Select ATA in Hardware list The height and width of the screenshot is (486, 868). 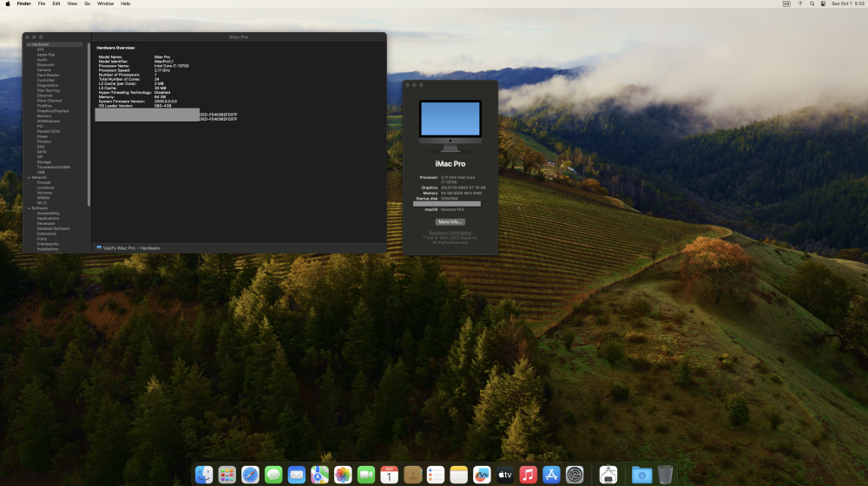(41, 49)
